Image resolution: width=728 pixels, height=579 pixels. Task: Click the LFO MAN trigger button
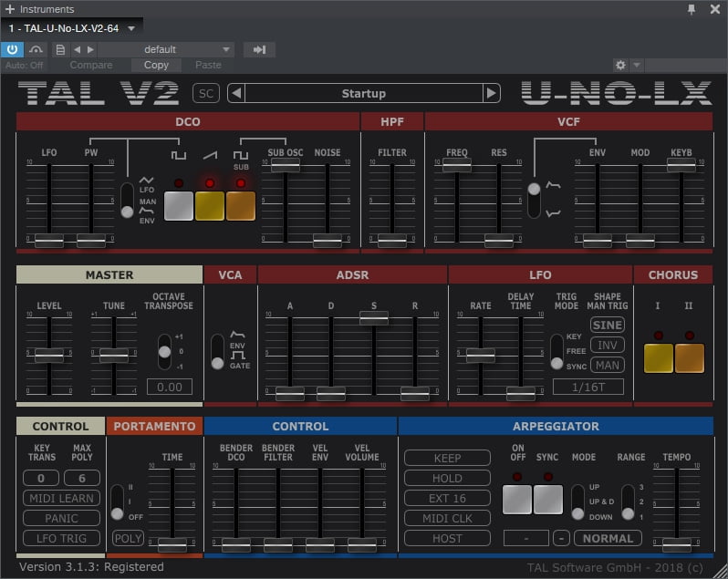607,365
